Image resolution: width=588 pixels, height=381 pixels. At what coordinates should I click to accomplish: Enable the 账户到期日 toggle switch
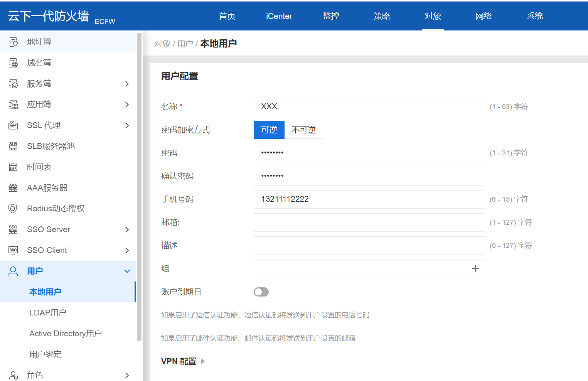point(261,292)
